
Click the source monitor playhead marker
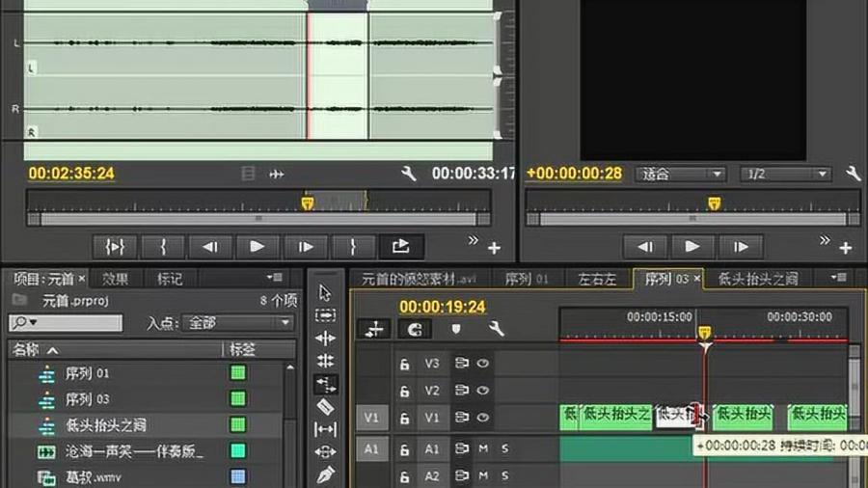[308, 203]
